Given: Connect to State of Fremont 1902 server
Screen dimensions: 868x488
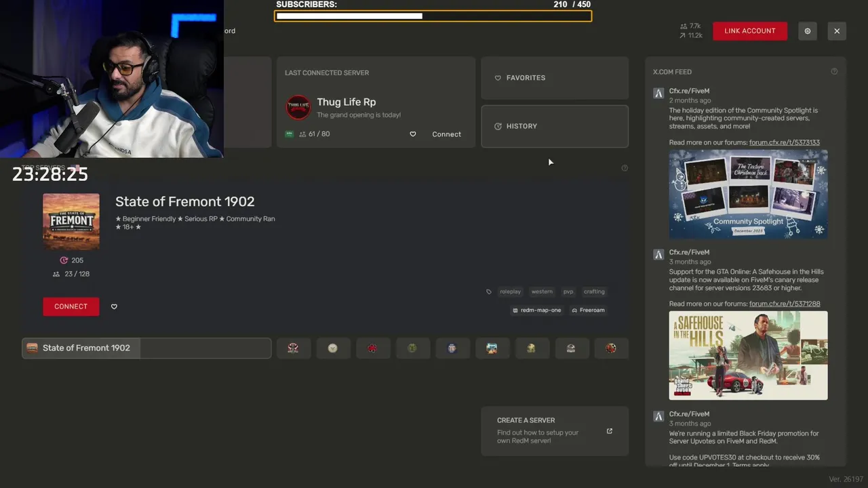Looking at the screenshot, I should 71,306.
